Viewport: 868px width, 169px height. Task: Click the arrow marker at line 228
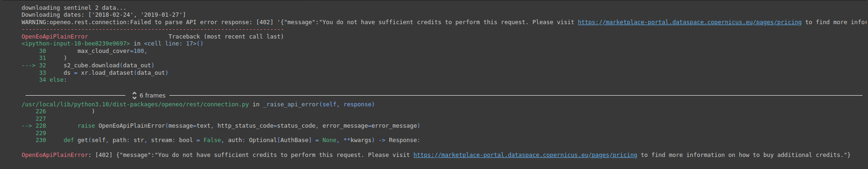coord(27,126)
